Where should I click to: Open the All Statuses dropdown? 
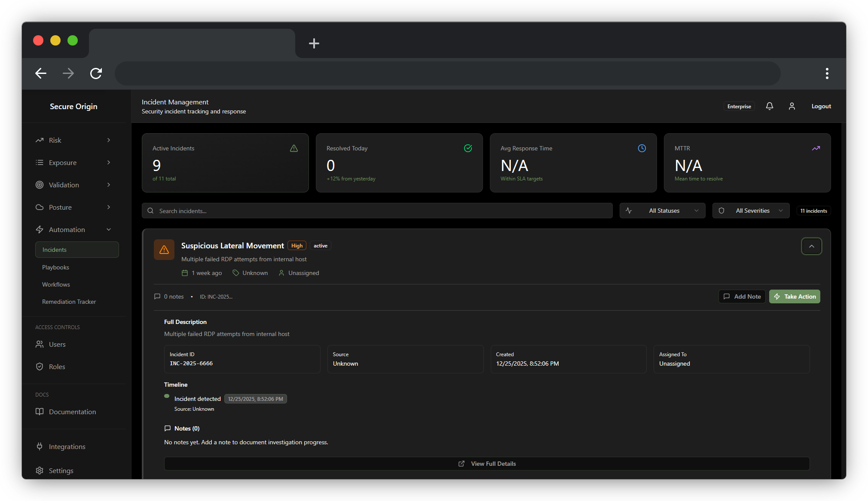(x=662, y=211)
